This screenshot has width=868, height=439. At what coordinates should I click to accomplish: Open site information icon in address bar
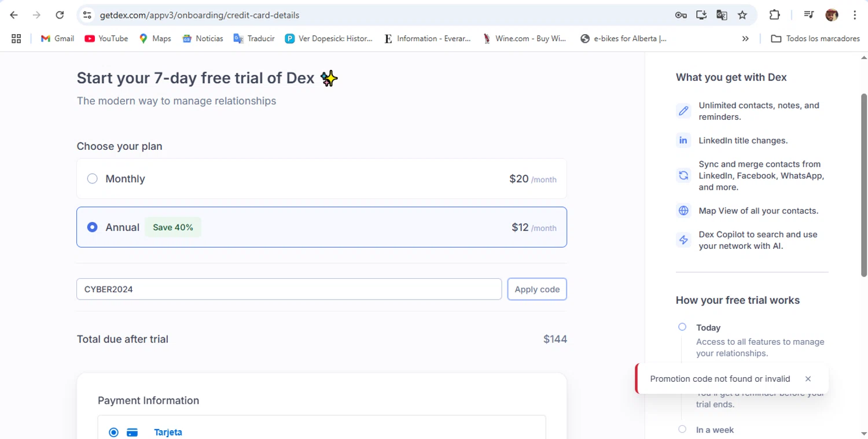coord(87,15)
